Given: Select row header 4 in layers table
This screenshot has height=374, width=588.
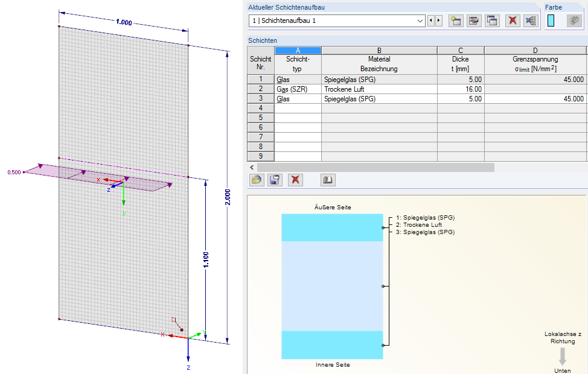Looking at the screenshot, I should click(x=261, y=109).
